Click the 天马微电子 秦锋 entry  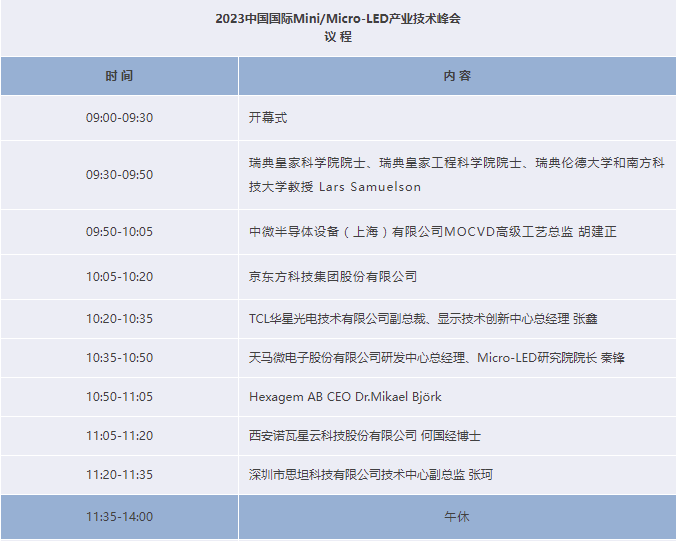pyautogui.click(x=436, y=357)
